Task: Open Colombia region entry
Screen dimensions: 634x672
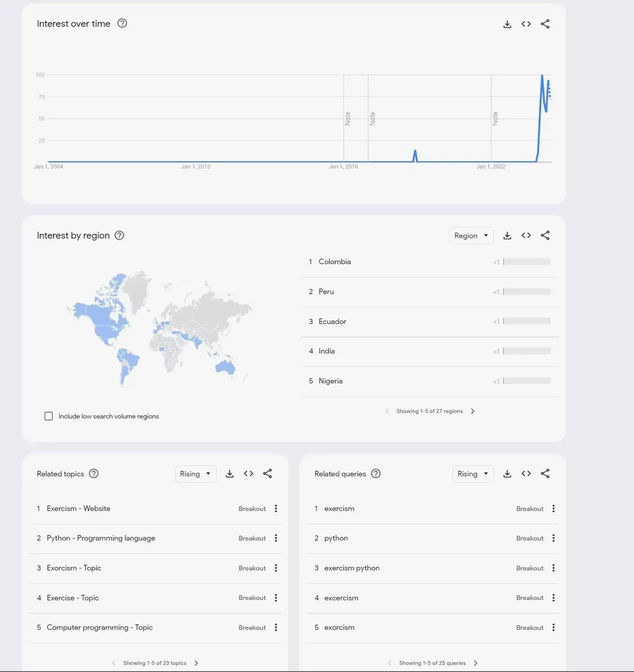Action: [x=430, y=262]
